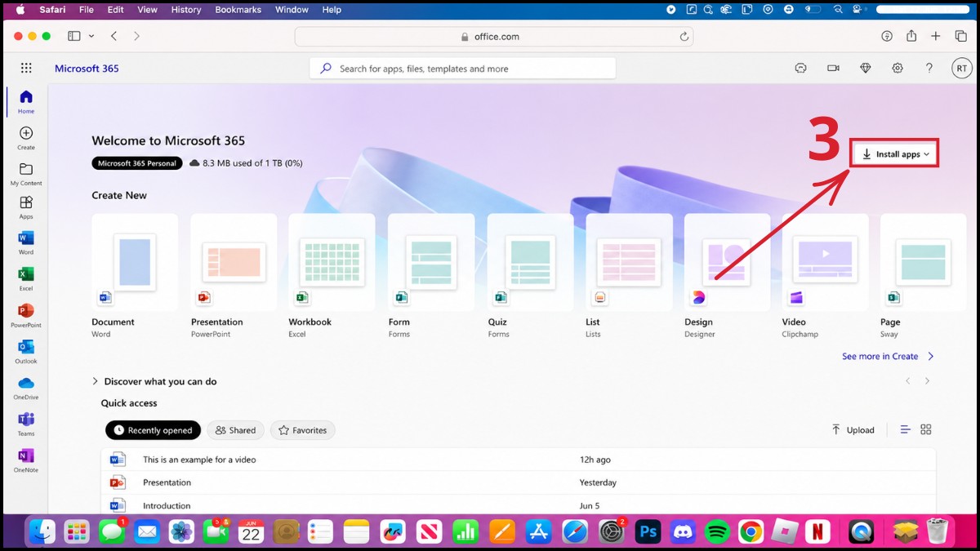The image size is (980, 551).
Task: Advance to next Discover carousel item
Action: coord(927,381)
